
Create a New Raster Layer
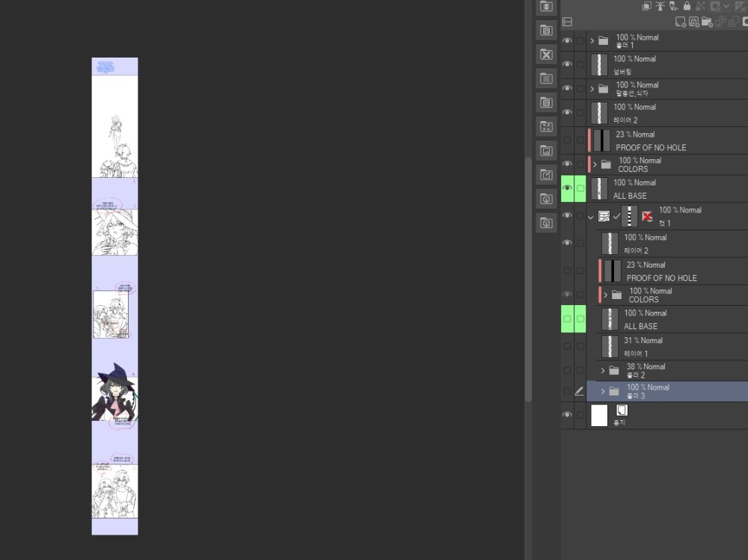click(x=680, y=22)
